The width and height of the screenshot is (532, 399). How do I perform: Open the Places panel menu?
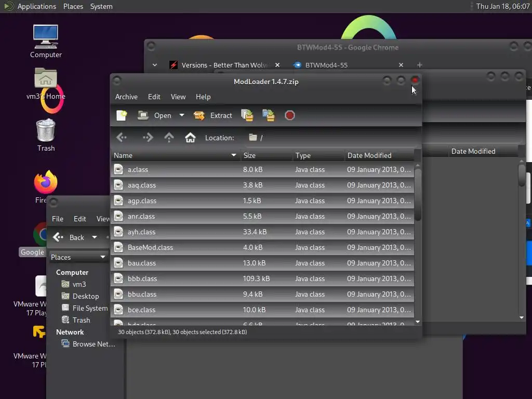(73, 6)
